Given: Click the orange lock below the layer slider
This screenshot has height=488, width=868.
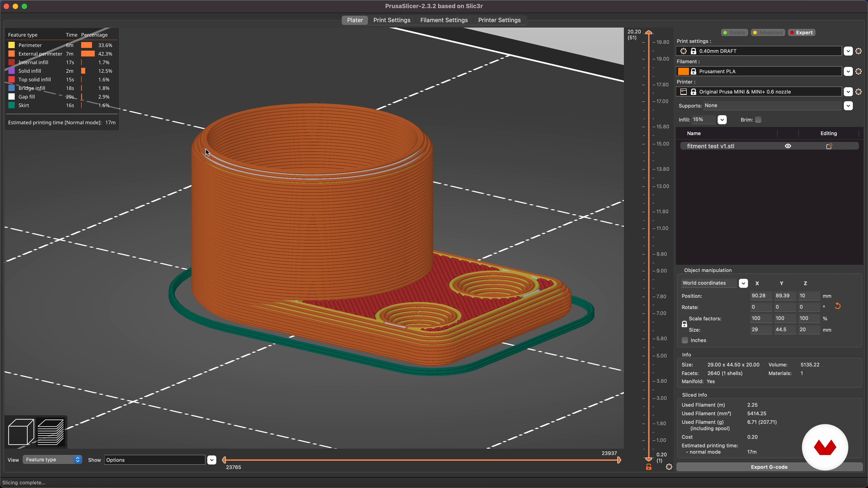Looking at the screenshot, I should tap(649, 467).
